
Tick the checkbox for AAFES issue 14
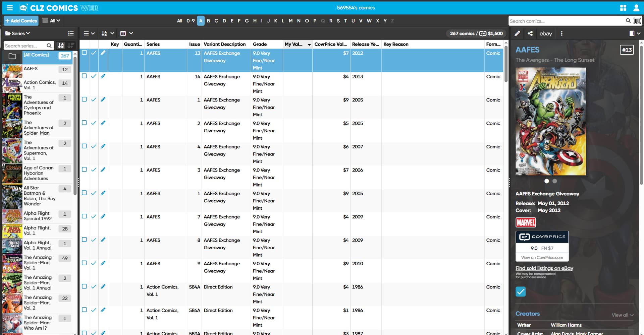84,76
